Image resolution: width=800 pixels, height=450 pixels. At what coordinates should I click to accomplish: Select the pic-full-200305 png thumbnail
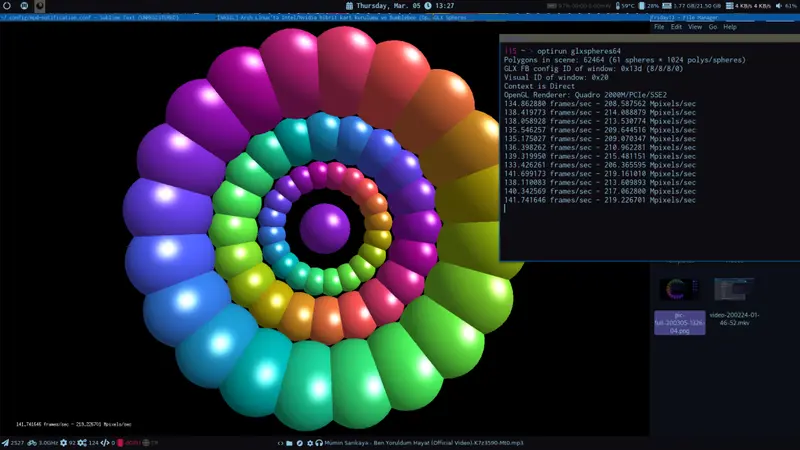point(679,290)
